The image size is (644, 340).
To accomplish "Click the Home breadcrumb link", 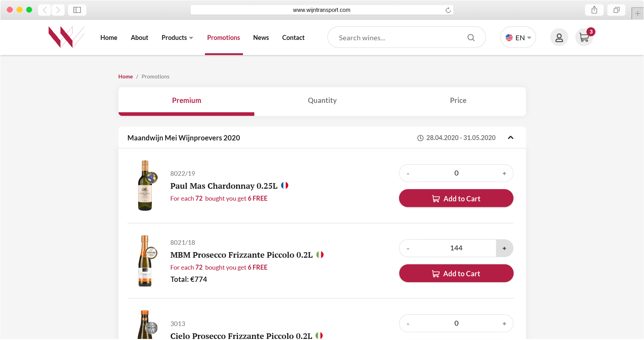I will pos(126,77).
